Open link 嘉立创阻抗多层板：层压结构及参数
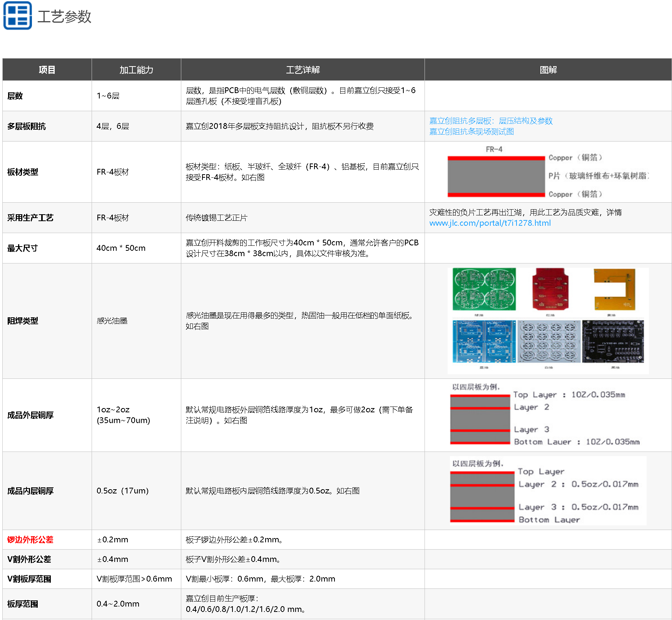 [x=491, y=121]
